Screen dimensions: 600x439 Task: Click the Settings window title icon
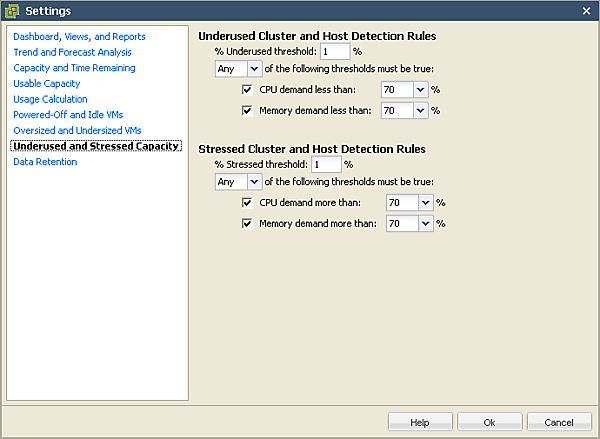point(13,10)
